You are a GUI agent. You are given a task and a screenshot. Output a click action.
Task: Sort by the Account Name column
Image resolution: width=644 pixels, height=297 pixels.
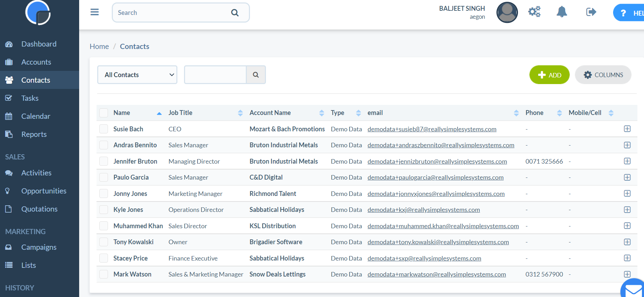[321, 113]
